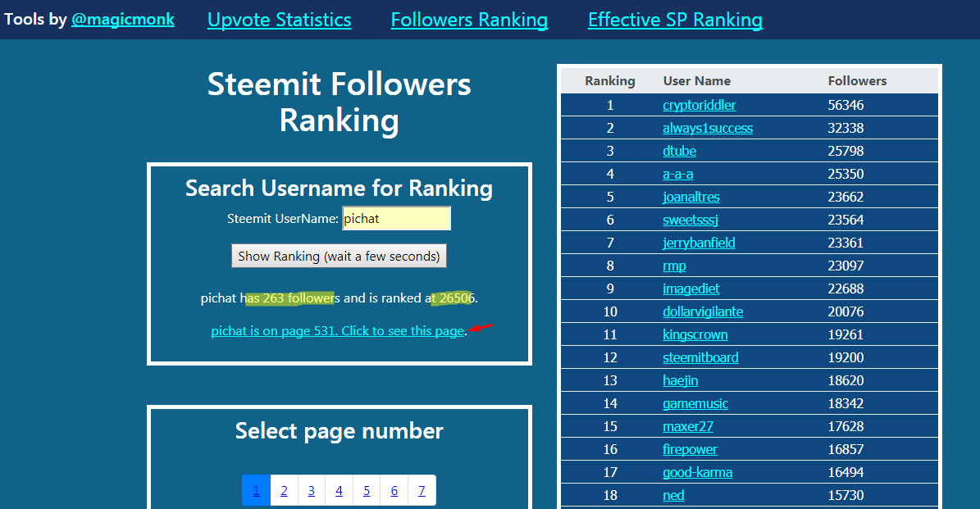
Task: Select page number 4
Action: click(x=339, y=490)
